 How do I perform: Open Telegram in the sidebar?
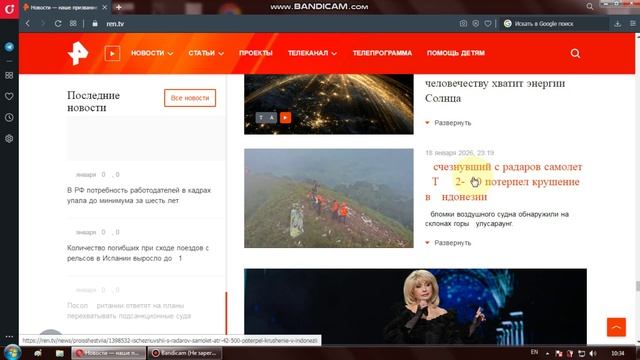click(9, 47)
